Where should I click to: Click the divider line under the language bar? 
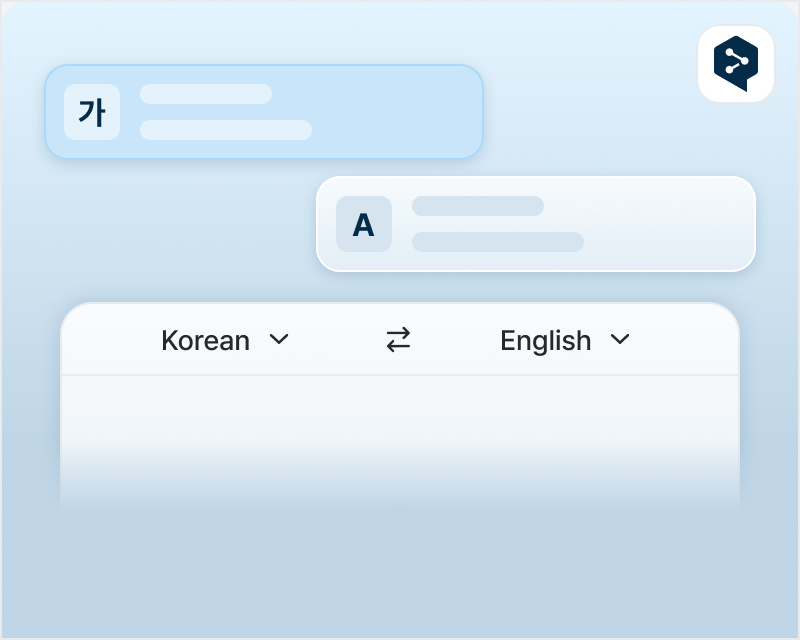pyautogui.click(x=400, y=375)
